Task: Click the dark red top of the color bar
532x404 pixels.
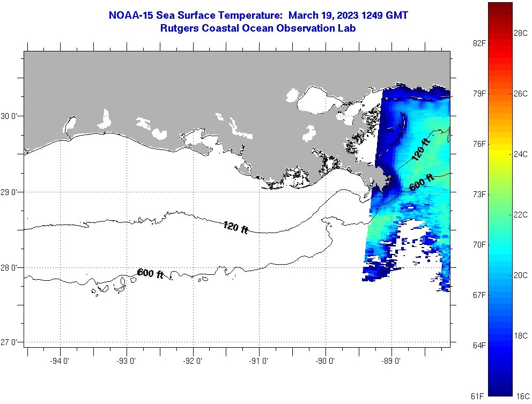Action: point(500,6)
